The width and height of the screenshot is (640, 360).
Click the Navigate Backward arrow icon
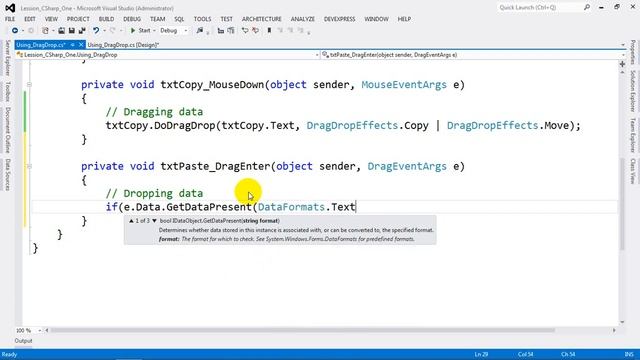click(15, 31)
